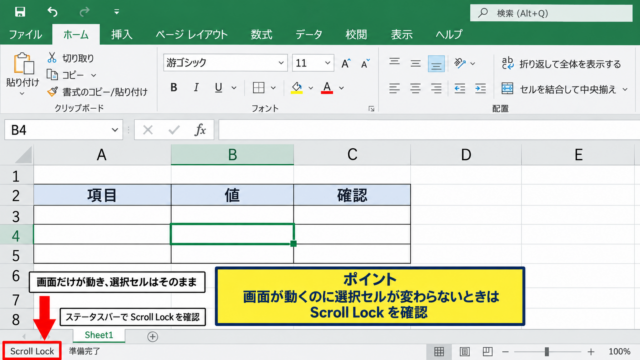Toggle underline formatting
Image resolution: width=640 pixels, height=360 pixels.
(x=218, y=87)
